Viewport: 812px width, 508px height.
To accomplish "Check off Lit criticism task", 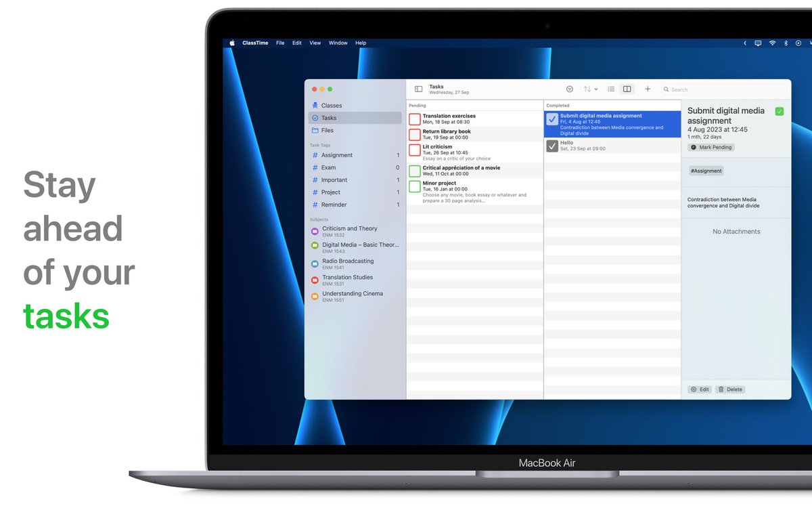I will coord(415,150).
